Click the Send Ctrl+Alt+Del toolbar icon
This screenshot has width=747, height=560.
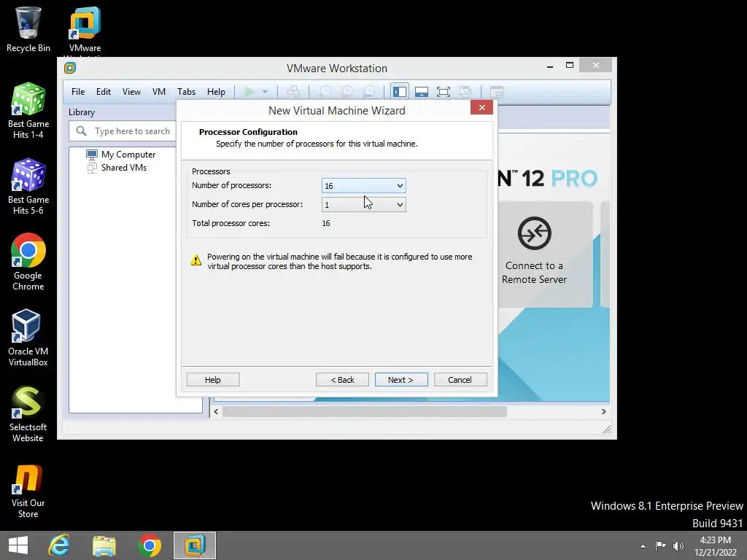tap(293, 91)
